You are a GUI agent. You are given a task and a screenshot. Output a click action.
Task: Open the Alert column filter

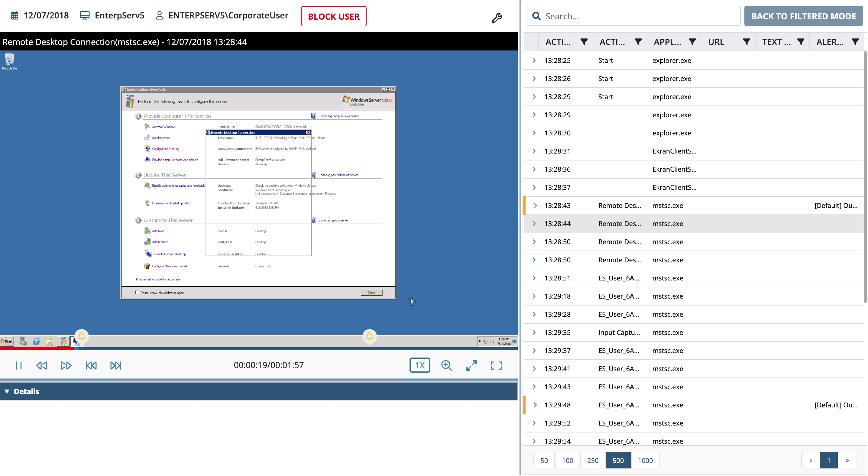(x=855, y=42)
